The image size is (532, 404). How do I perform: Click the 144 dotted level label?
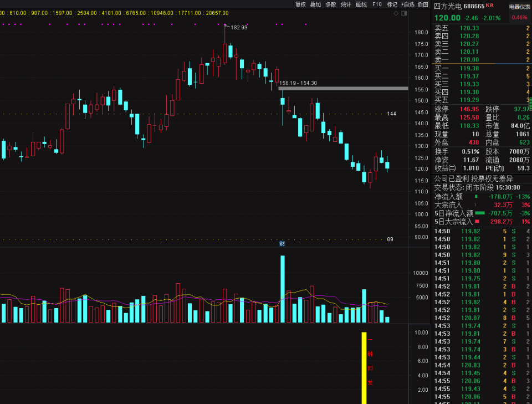(x=392, y=114)
